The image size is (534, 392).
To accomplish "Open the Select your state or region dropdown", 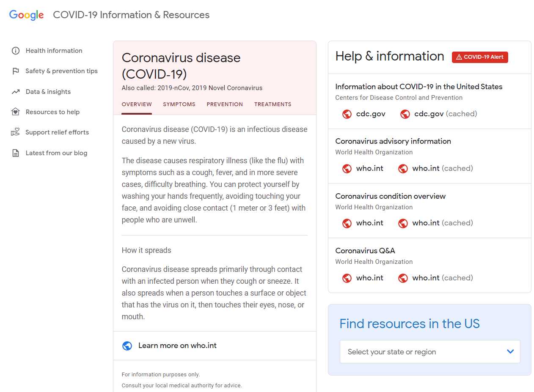I will pyautogui.click(x=430, y=352).
